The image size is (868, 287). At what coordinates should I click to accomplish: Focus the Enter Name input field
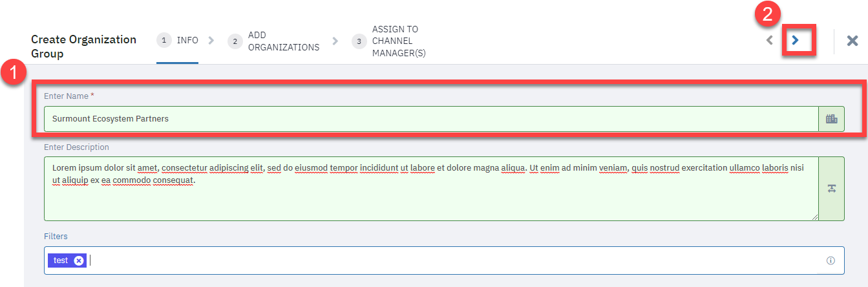point(431,119)
